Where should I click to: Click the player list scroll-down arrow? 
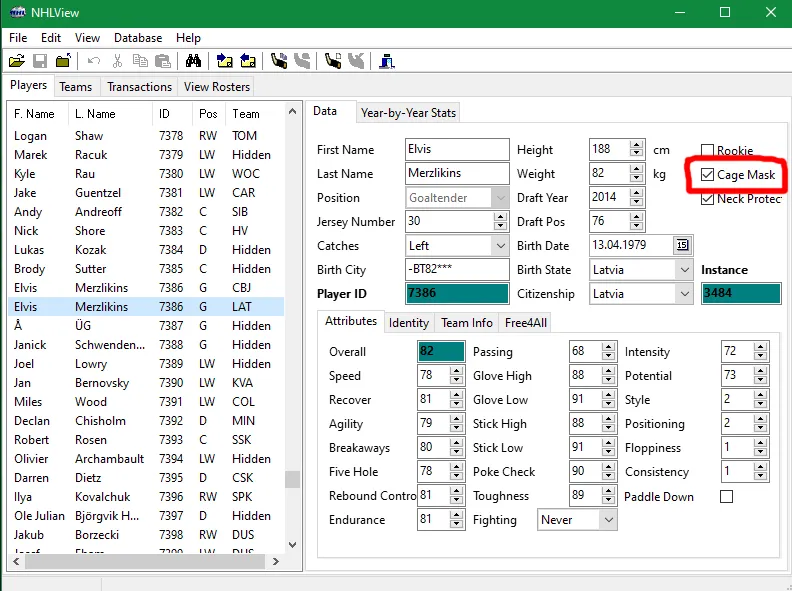click(x=292, y=545)
